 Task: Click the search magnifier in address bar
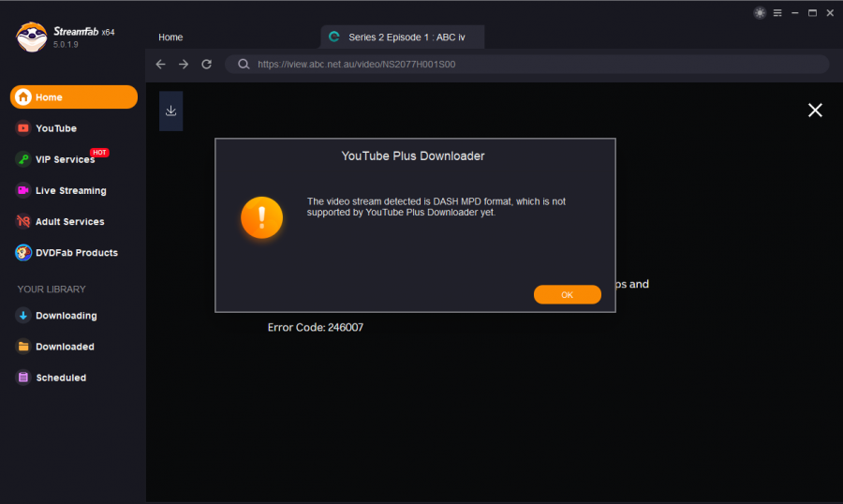(x=244, y=65)
